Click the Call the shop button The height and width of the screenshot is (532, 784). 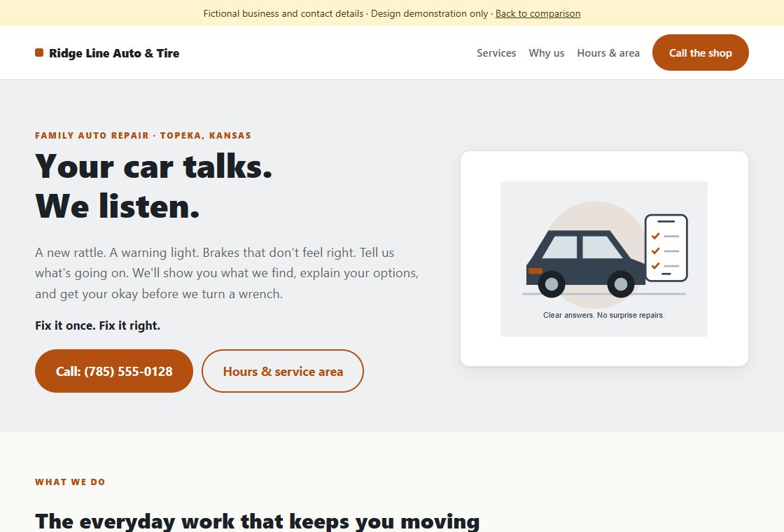(x=701, y=52)
